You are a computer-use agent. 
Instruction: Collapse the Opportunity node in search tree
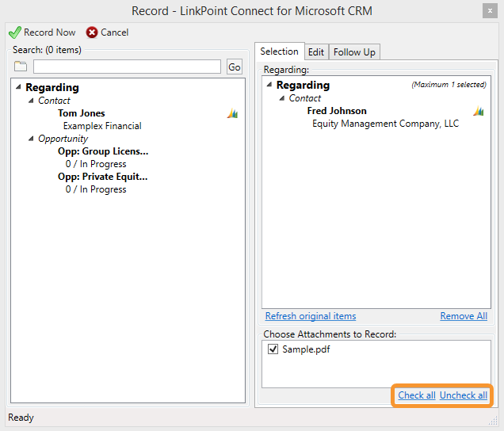[x=31, y=139]
